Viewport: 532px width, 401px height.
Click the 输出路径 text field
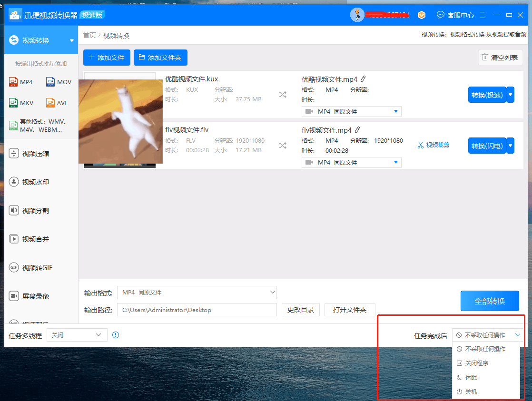tap(197, 310)
